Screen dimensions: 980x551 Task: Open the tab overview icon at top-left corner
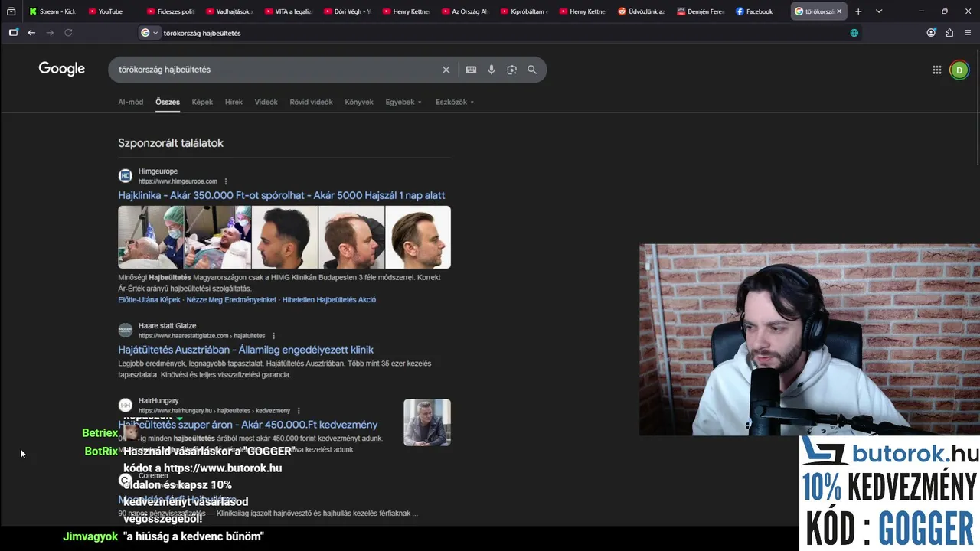(x=11, y=11)
